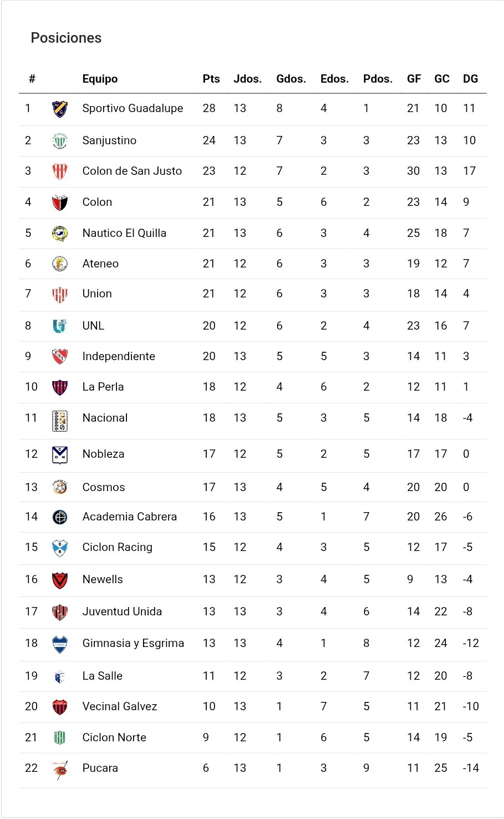Click the Equipo column header
This screenshot has height=819, width=504.
100,79
